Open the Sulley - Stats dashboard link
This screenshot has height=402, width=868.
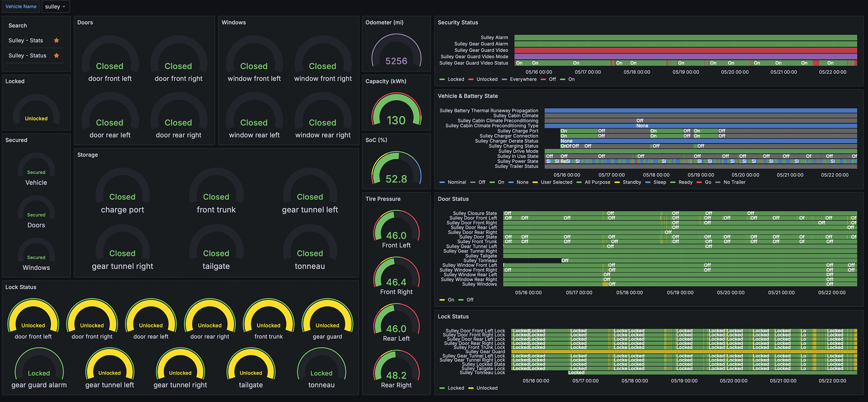pyautogui.click(x=26, y=41)
